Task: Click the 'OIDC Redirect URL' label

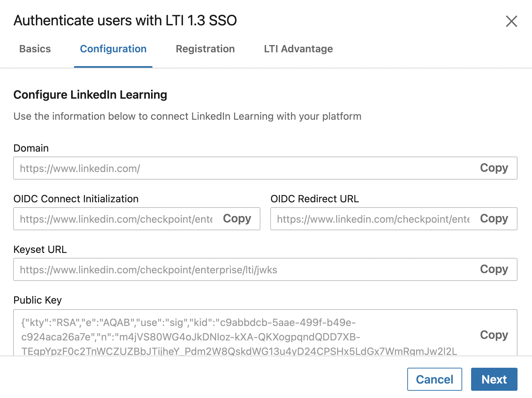Action: click(x=315, y=199)
